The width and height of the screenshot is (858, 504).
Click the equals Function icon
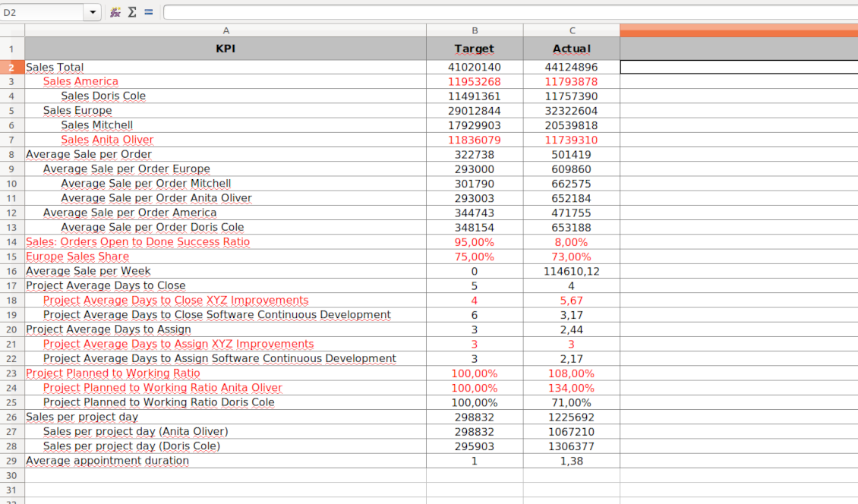point(148,12)
